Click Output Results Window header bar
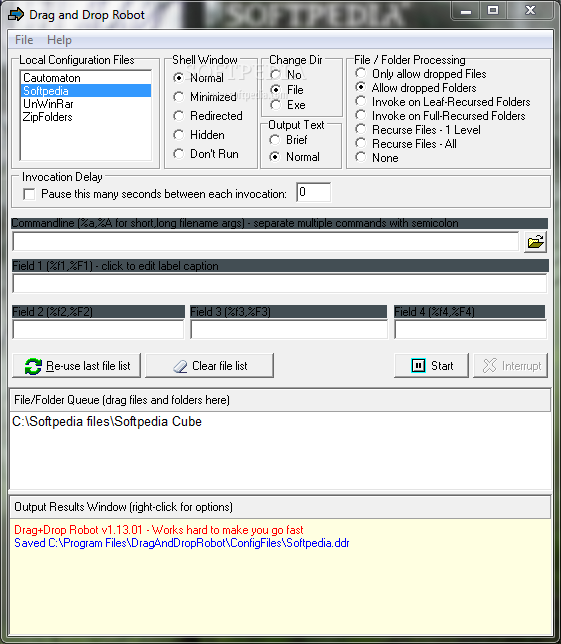Viewport: 561px width, 644px height. pyautogui.click(x=280, y=507)
